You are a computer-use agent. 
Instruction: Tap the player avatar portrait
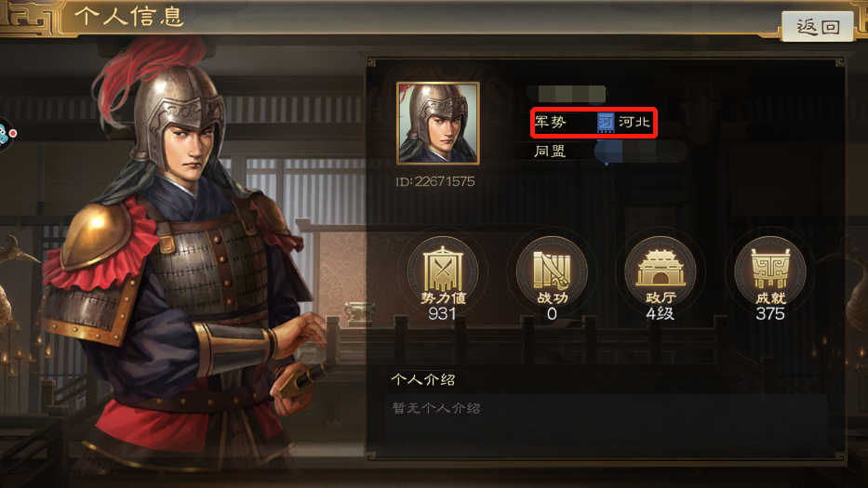pos(438,124)
